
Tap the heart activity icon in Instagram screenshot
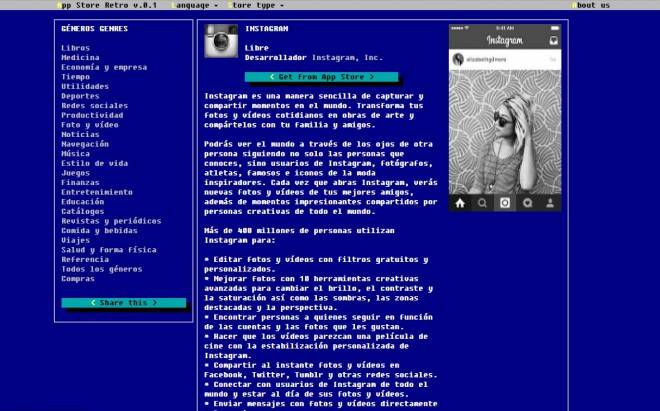click(527, 203)
